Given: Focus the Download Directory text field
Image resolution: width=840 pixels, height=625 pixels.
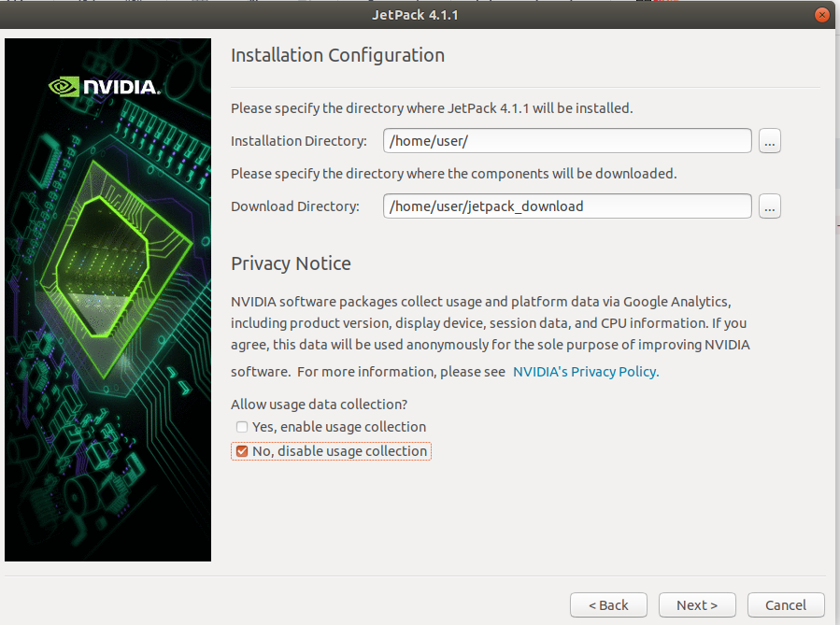Looking at the screenshot, I should coord(566,206).
